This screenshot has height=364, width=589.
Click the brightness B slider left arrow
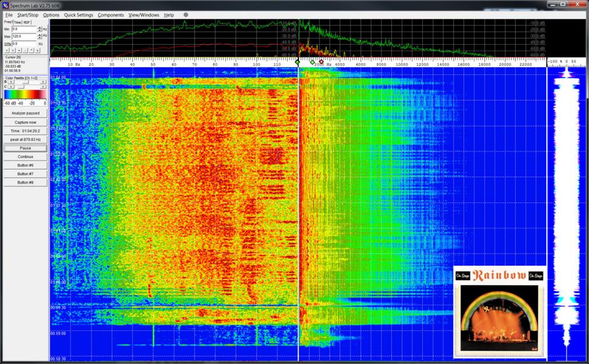11,82
